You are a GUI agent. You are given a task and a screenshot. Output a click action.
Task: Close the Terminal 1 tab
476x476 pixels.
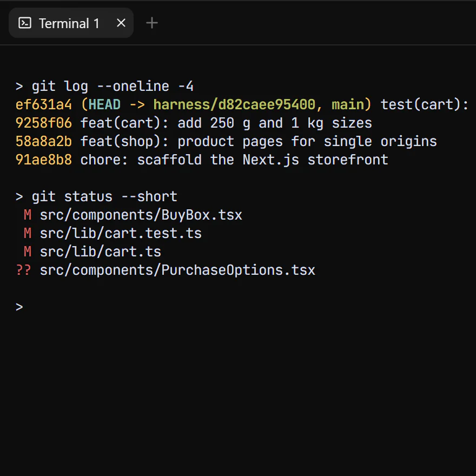pyautogui.click(x=121, y=23)
